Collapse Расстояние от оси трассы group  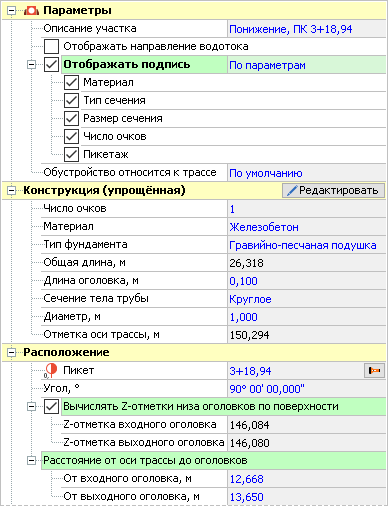coord(31,461)
